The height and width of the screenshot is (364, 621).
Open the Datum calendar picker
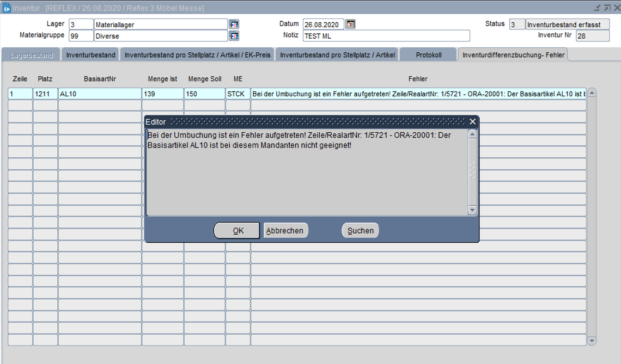[x=350, y=24]
